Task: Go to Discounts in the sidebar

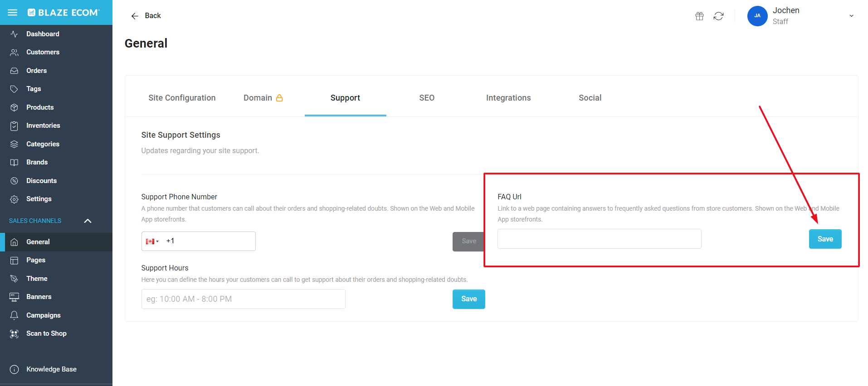Action: click(x=41, y=181)
